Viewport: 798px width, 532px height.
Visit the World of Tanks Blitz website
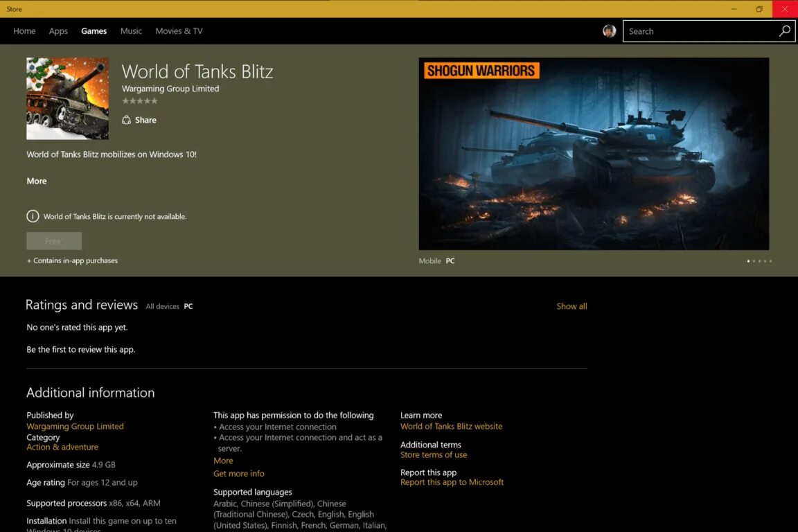tap(451, 426)
